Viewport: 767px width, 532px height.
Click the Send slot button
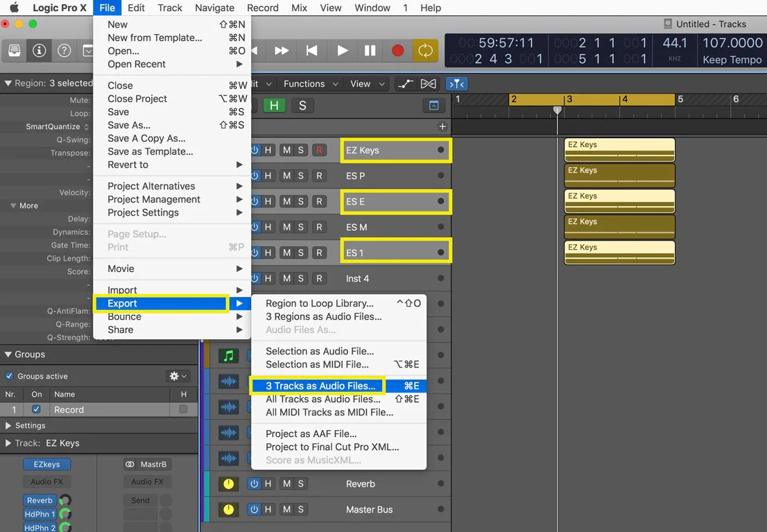(140, 500)
